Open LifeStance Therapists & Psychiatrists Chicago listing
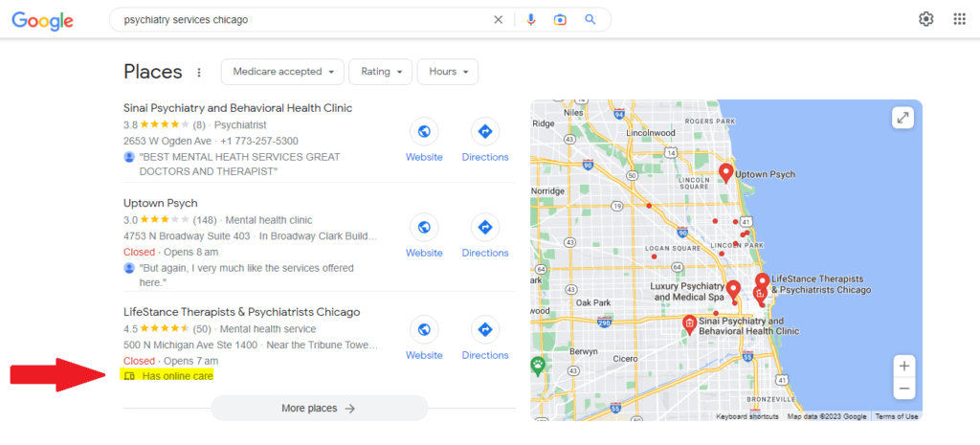Screen dimensions: 980x445 (242, 312)
